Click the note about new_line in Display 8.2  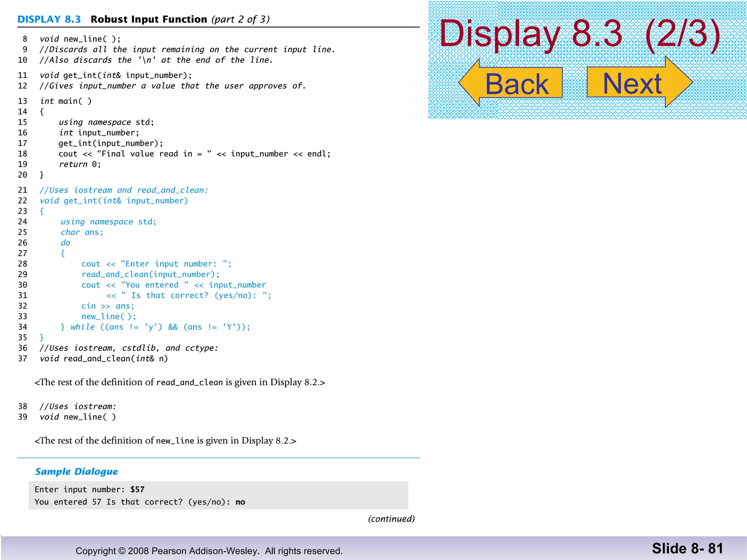[165, 440]
